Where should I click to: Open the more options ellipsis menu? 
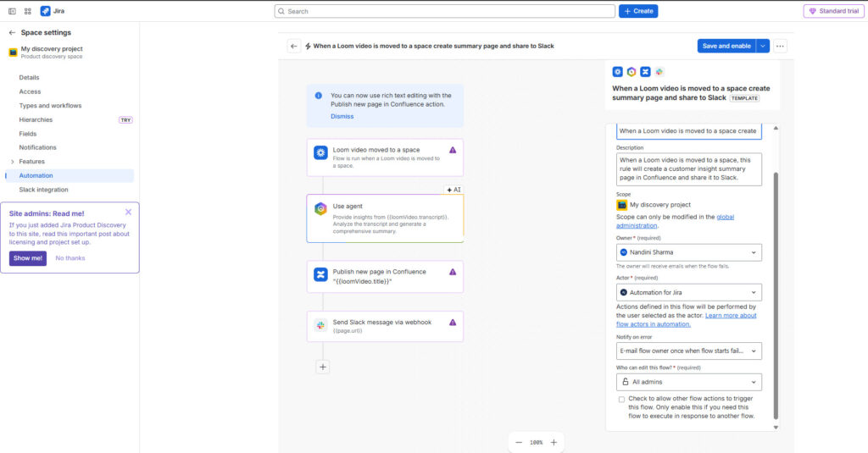780,47
